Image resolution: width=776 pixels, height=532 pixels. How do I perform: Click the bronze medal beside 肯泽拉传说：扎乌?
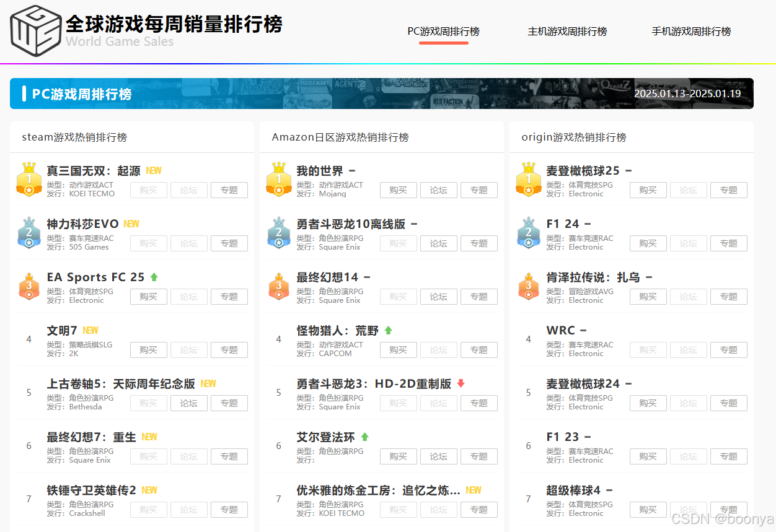[528, 286]
